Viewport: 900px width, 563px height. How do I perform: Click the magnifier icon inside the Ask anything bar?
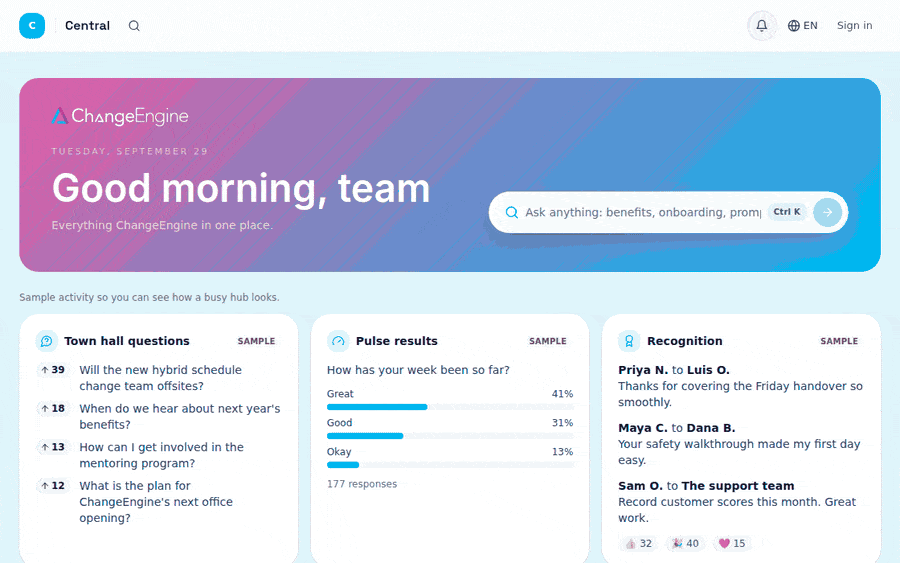(x=511, y=212)
